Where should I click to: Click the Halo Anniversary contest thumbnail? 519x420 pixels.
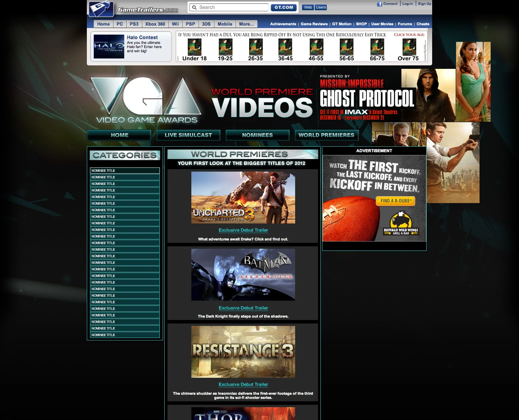[x=109, y=46]
